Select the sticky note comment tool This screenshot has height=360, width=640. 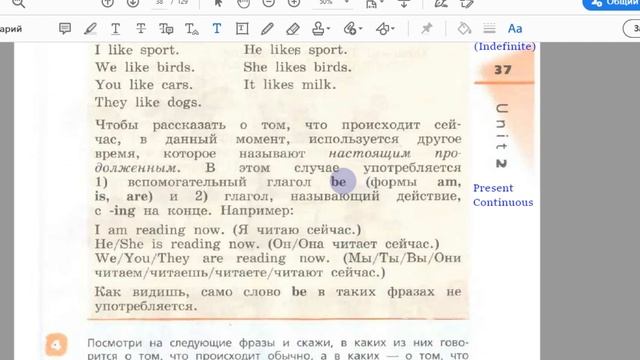point(65,29)
